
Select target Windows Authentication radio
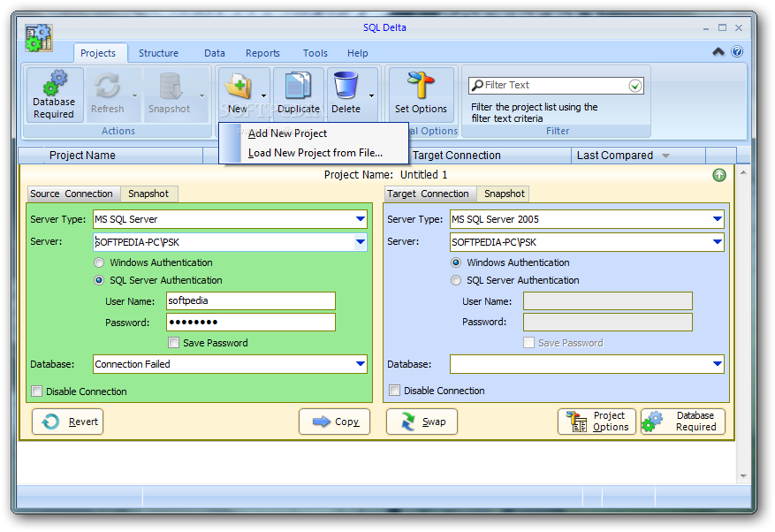[x=456, y=262]
